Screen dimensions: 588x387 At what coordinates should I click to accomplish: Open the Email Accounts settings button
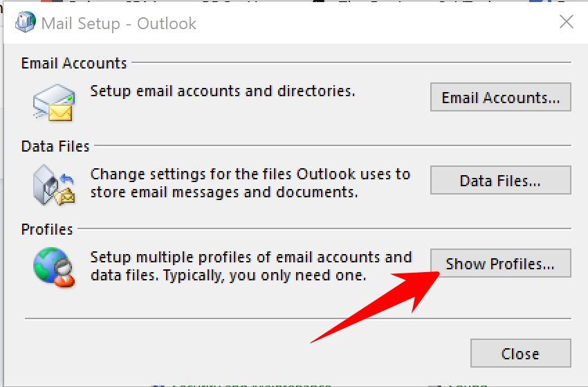(x=501, y=97)
